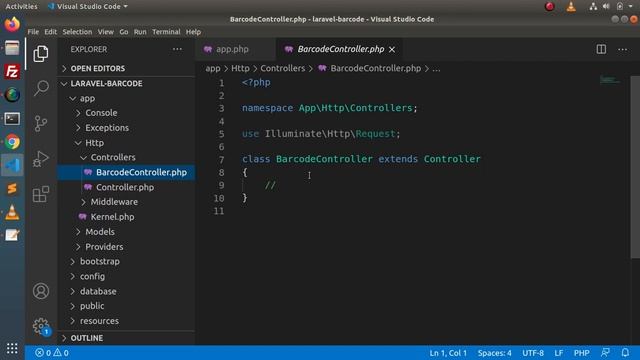Click Ln 1, Col 1 in status bar

point(448,353)
